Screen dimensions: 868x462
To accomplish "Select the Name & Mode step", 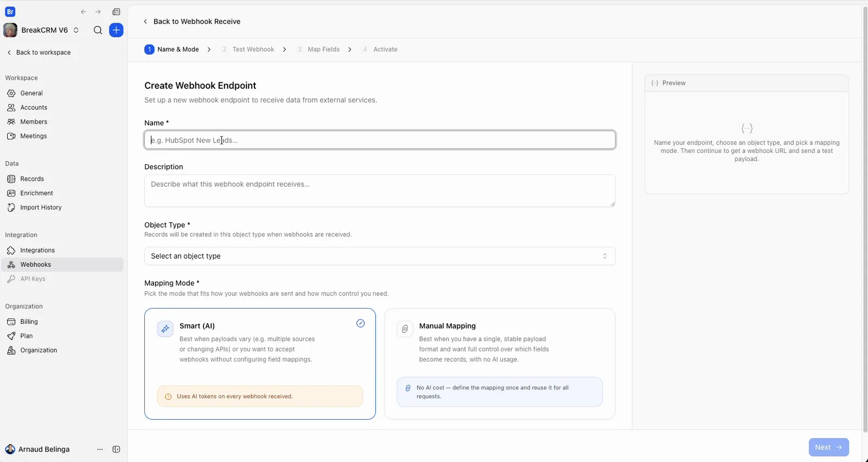I will 171,49.
